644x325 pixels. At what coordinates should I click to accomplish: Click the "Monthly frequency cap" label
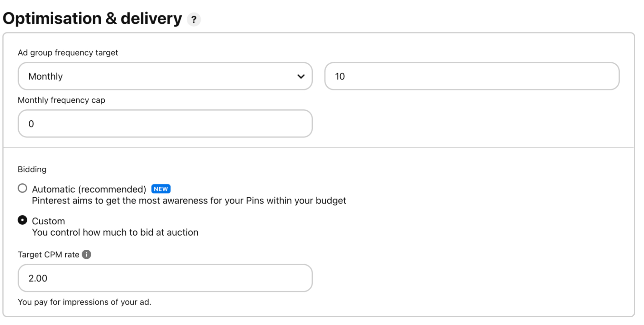(x=62, y=100)
